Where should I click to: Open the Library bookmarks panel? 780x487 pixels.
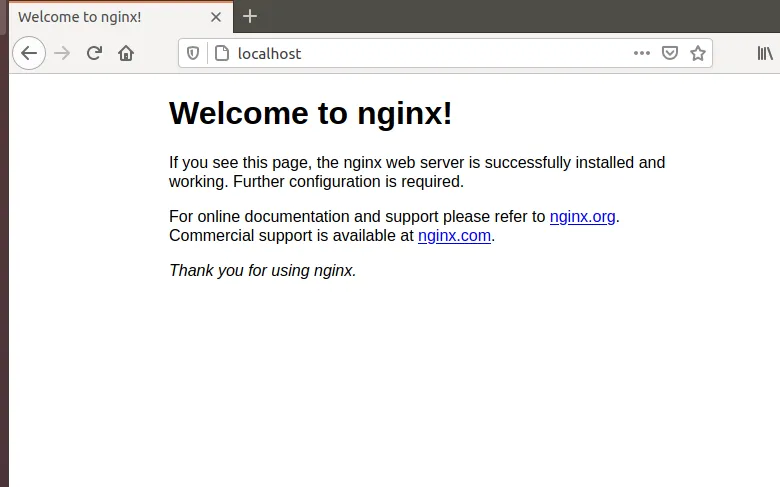tap(765, 53)
